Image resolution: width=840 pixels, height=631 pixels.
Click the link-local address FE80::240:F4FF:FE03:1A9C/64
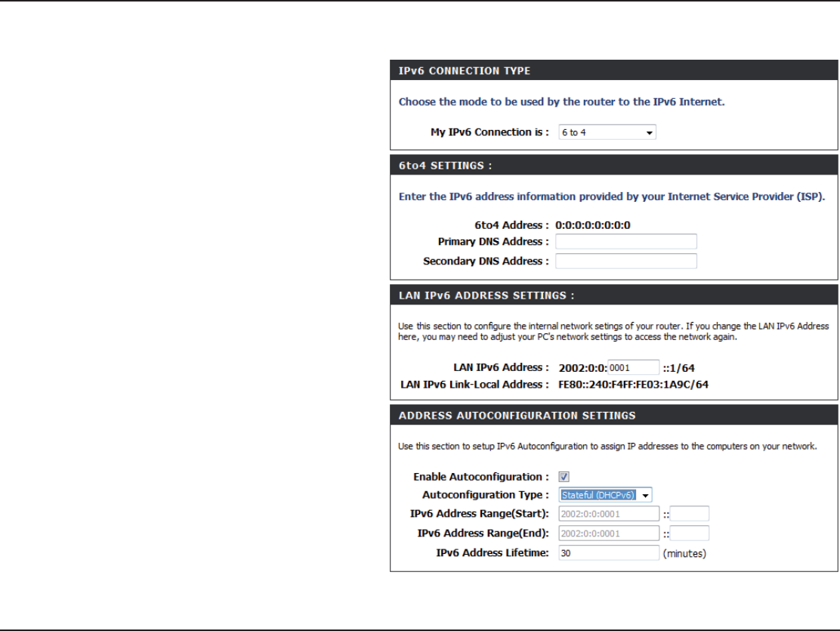[x=633, y=385]
